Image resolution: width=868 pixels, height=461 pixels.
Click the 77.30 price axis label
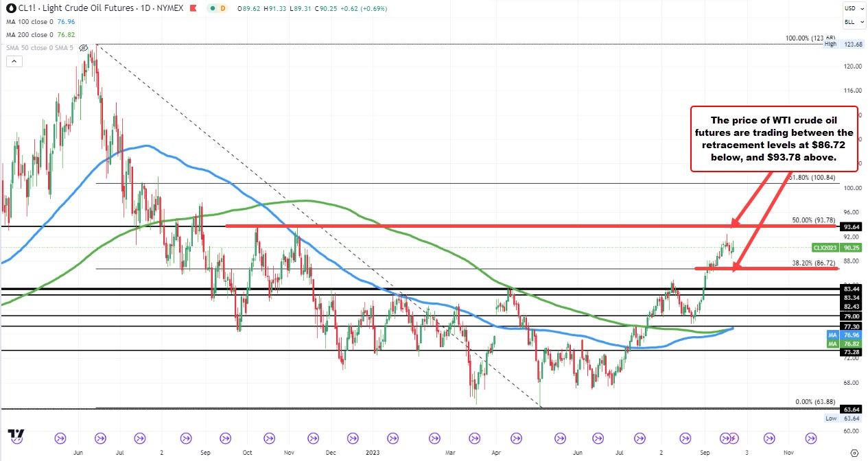[852, 327]
